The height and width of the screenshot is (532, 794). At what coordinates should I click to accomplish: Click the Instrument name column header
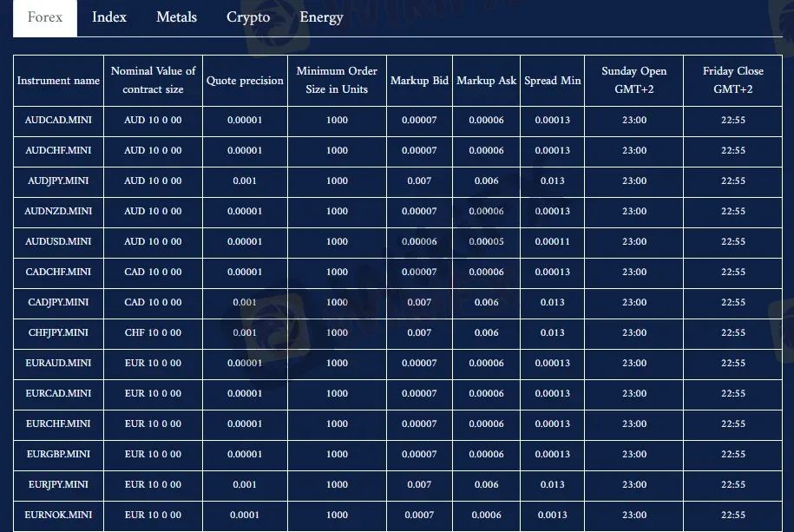58,81
